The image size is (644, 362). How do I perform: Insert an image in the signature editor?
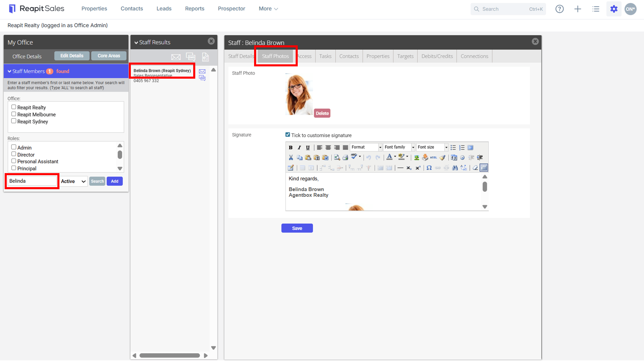pyautogui.click(x=416, y=158)
